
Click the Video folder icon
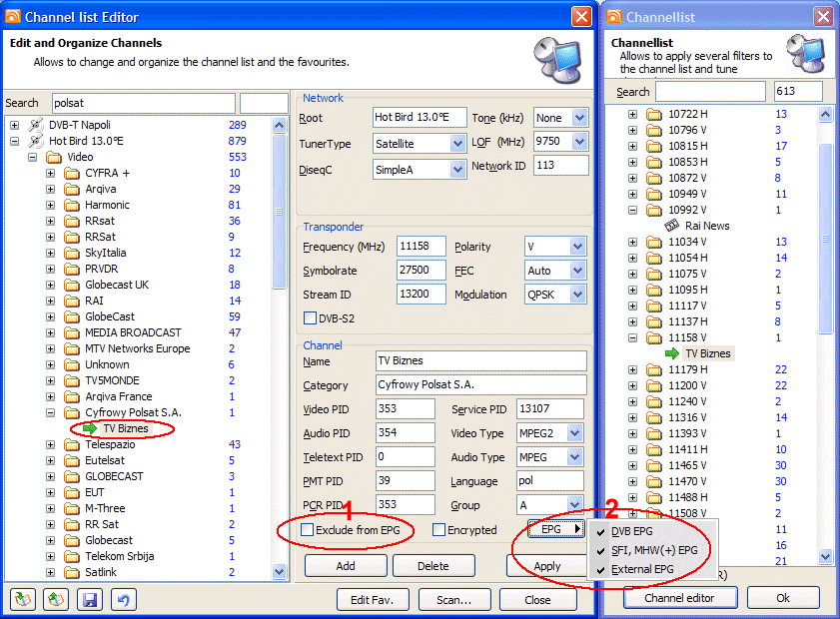54,157
